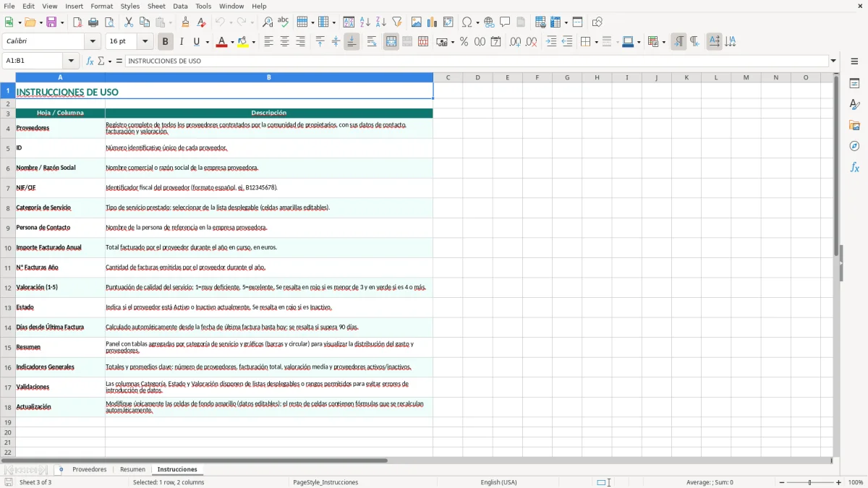Click Define Print Area icon
The width and height of the screenshot is (868, 488).
click(541, 22)
